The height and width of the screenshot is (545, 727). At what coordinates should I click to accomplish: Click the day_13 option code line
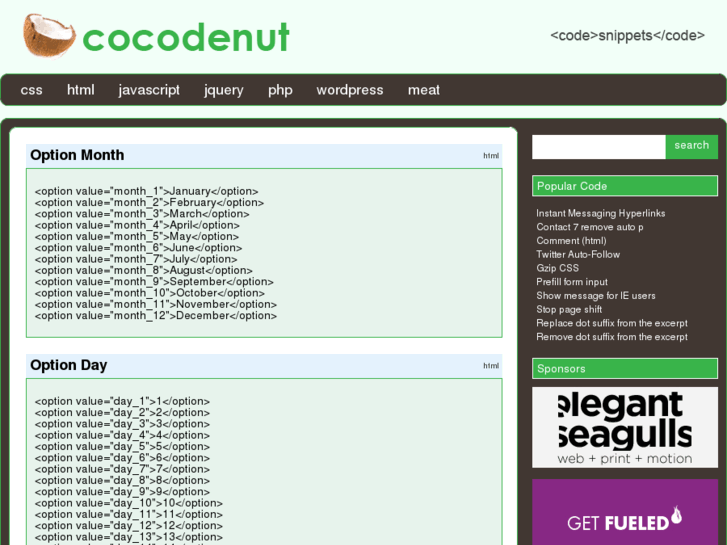128,537
